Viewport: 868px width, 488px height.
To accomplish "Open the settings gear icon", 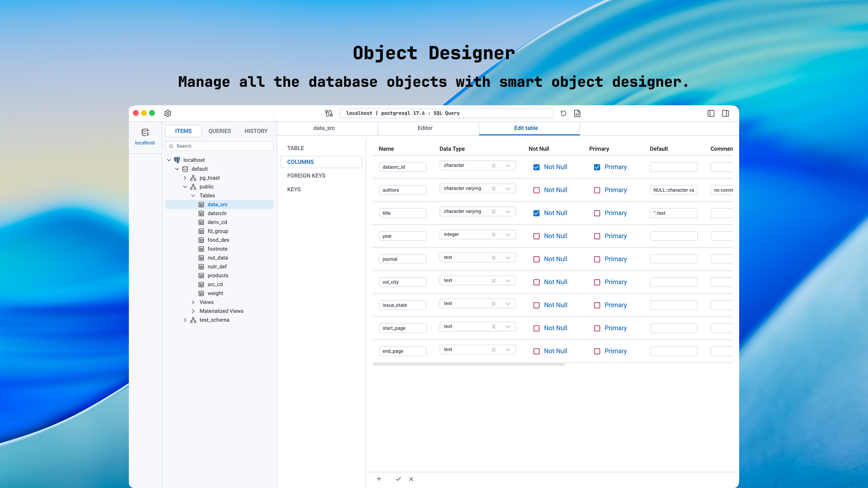I will tap(168, 113).
